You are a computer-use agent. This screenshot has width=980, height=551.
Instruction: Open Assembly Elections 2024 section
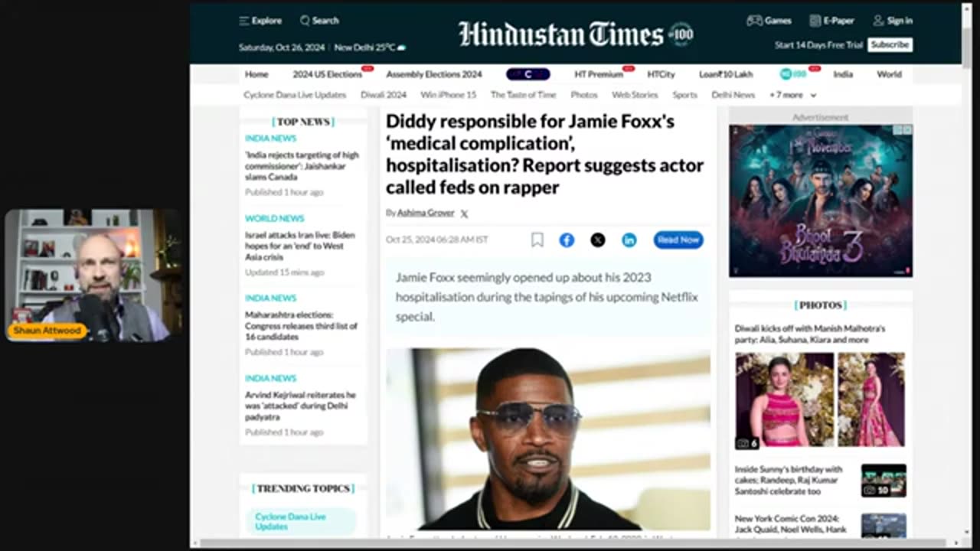tap(434, 74)
